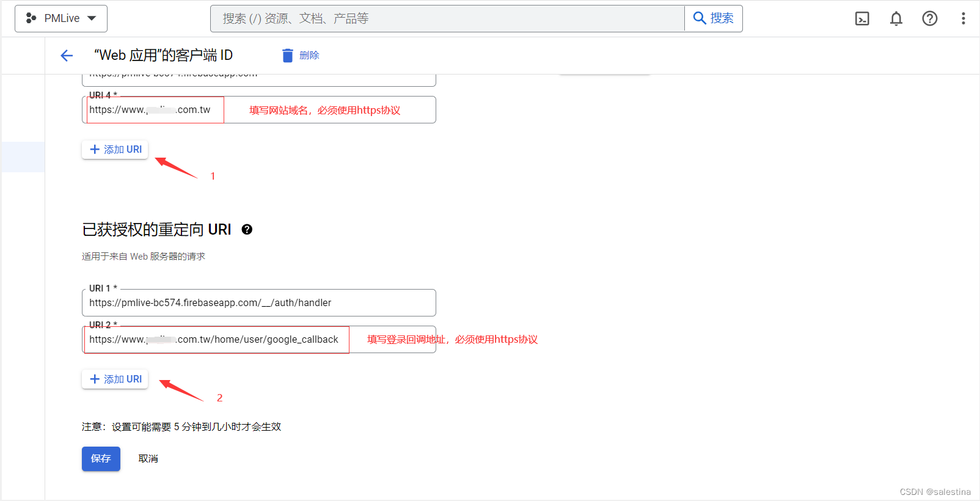
Task: Add a URI under JavaScript origins
Action: point(115,149)
